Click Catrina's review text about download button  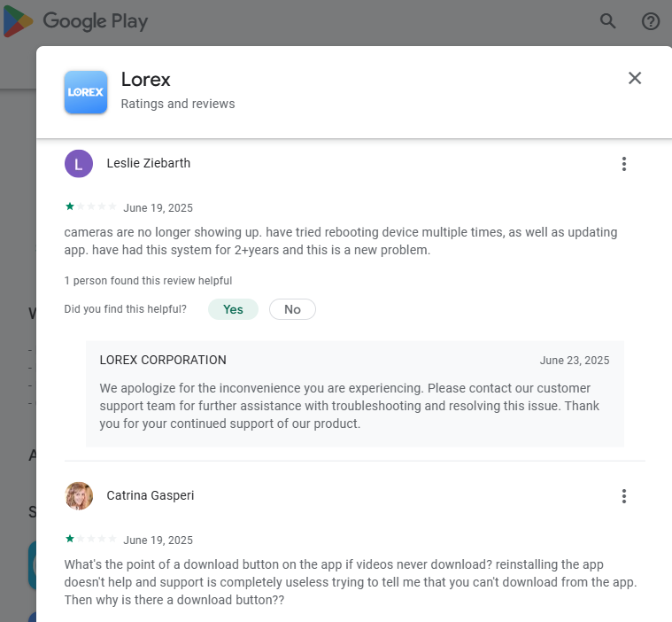(x=351, y=582)
